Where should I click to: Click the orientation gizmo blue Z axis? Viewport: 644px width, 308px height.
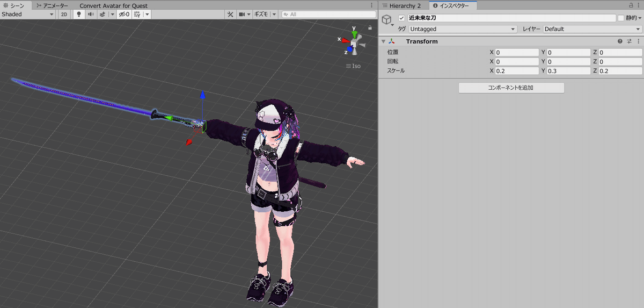(350, 49)
